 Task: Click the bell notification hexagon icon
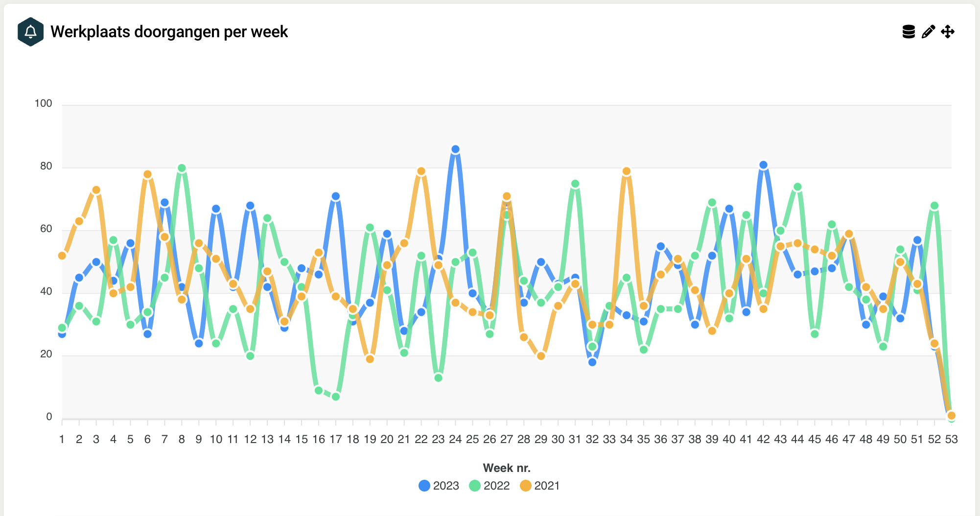pos(30,32)
